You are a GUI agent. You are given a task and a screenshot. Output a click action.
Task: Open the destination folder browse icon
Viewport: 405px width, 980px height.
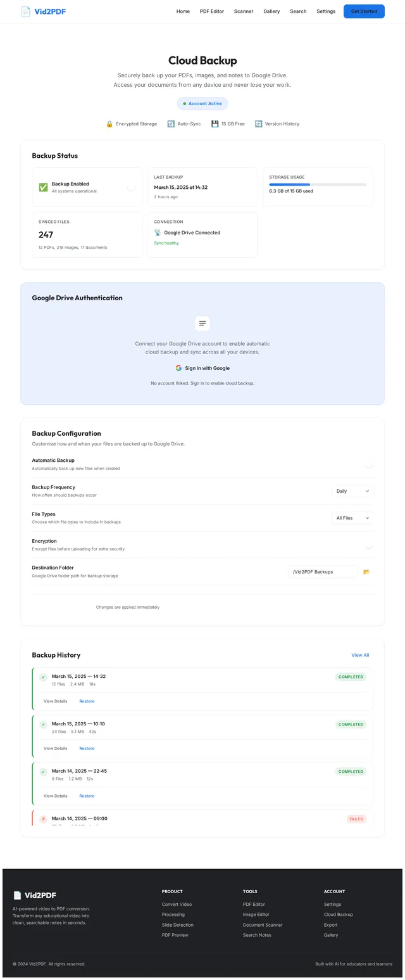(x=366, y=571)
